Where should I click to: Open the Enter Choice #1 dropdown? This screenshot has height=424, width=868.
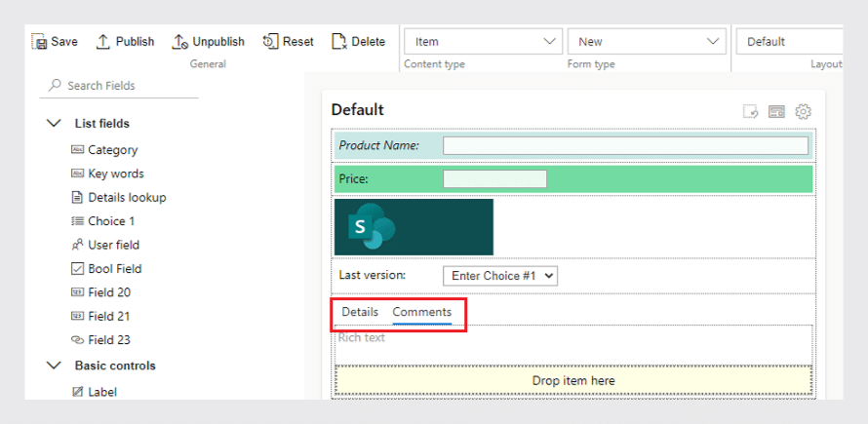[500, 276]
